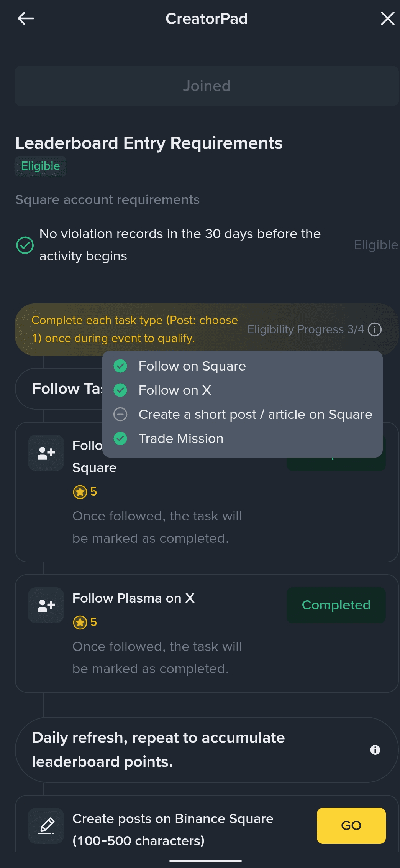Tap the Completed button for Plasma on X
Screen dimensions: 400x868
click(336, 605)
